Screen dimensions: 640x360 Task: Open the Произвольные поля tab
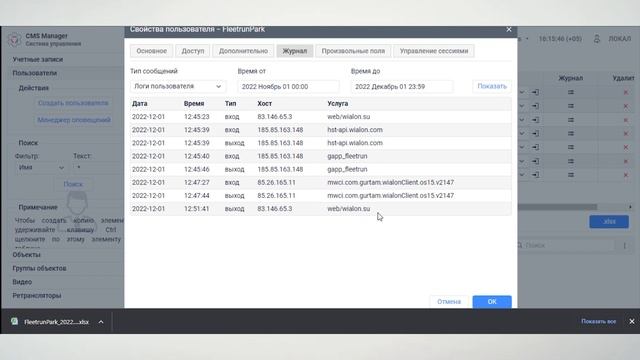pos(353,51)
